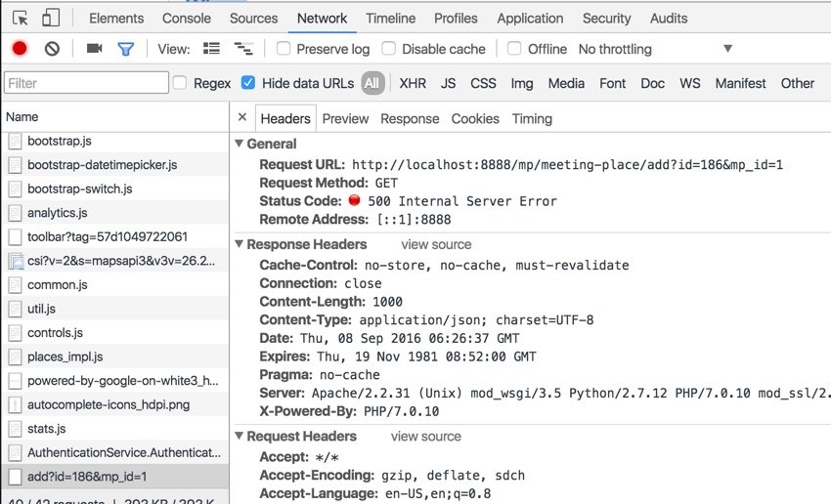Open the No throttling dropdown

tap(655, 49)
